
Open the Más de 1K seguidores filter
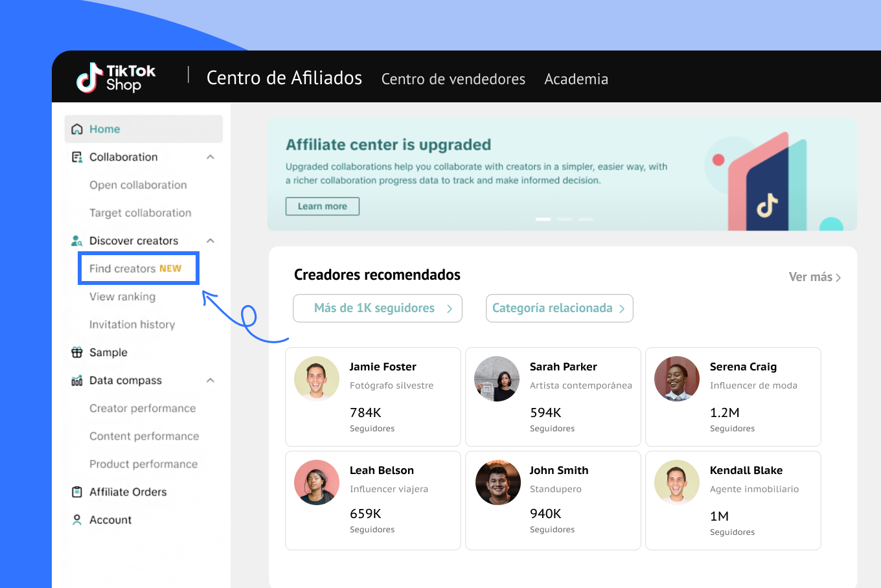click(377, 308)
